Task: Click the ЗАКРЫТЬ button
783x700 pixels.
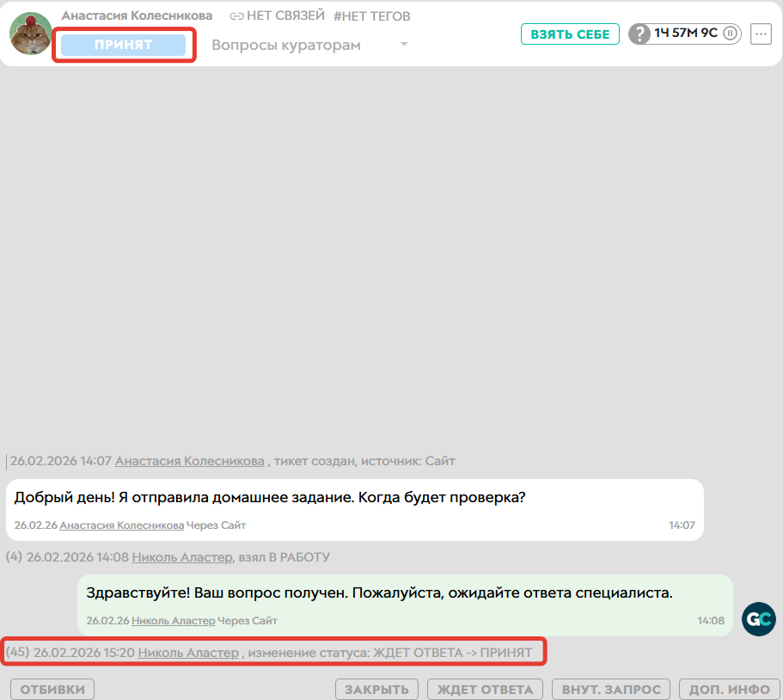Action: [376, 690]
